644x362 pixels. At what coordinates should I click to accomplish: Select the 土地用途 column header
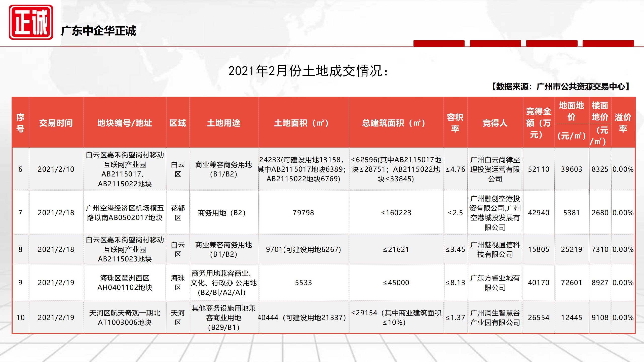click(x=223, y=123)
